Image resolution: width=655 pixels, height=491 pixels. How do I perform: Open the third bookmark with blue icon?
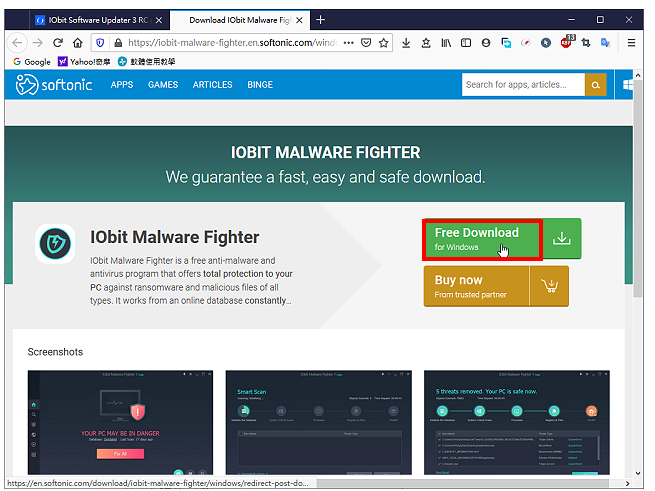coord(146,62)
